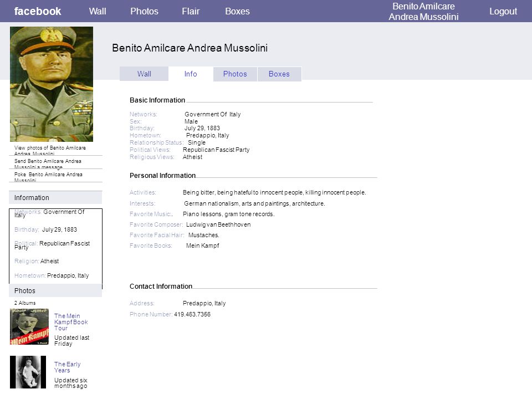
Task: Click the Send a message link
Action: point(48,164)
